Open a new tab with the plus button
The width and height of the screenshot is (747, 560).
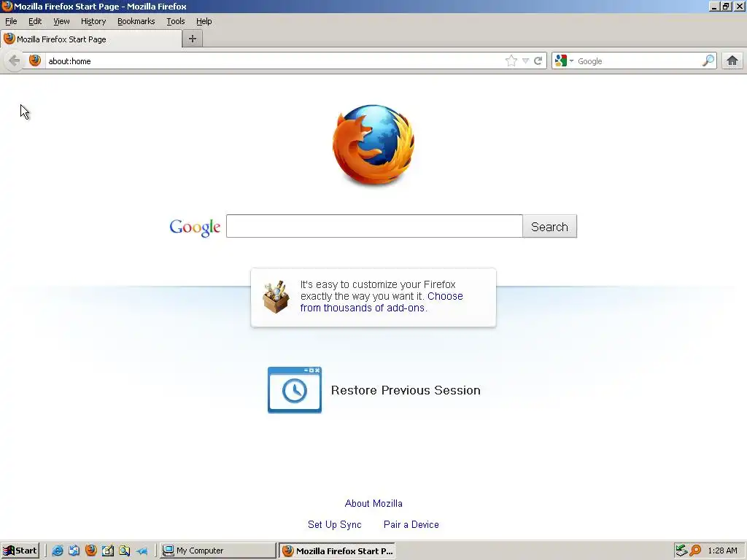pyautogui.click(x=193, y=39)
